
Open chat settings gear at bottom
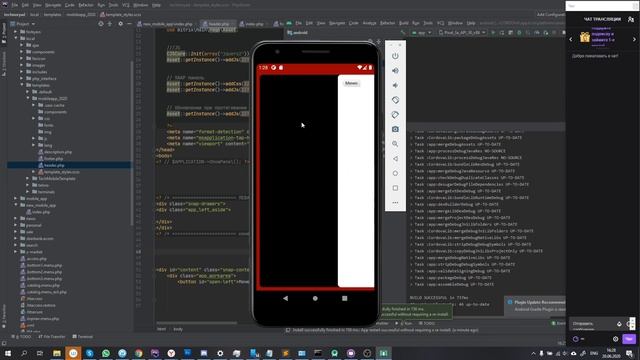coord(616,339)
